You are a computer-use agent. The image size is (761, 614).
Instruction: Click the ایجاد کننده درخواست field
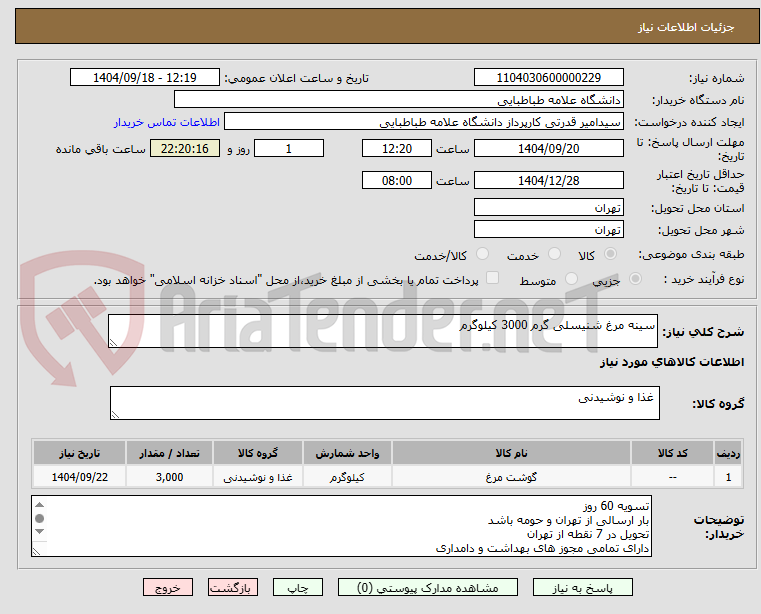(x=424, y=121)
